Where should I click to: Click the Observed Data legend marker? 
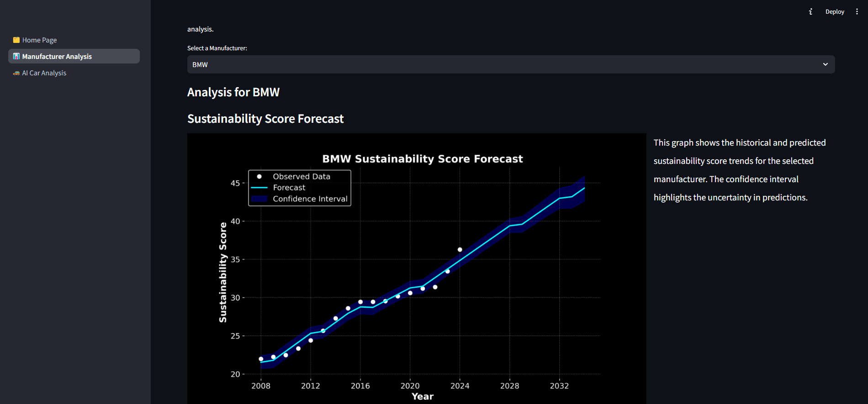pyautogui.click(x=259, y=177)
